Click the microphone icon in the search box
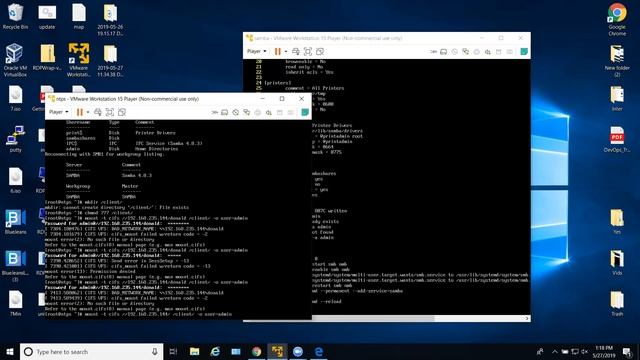Screen dimensions: 640x360 pos(155,351)
